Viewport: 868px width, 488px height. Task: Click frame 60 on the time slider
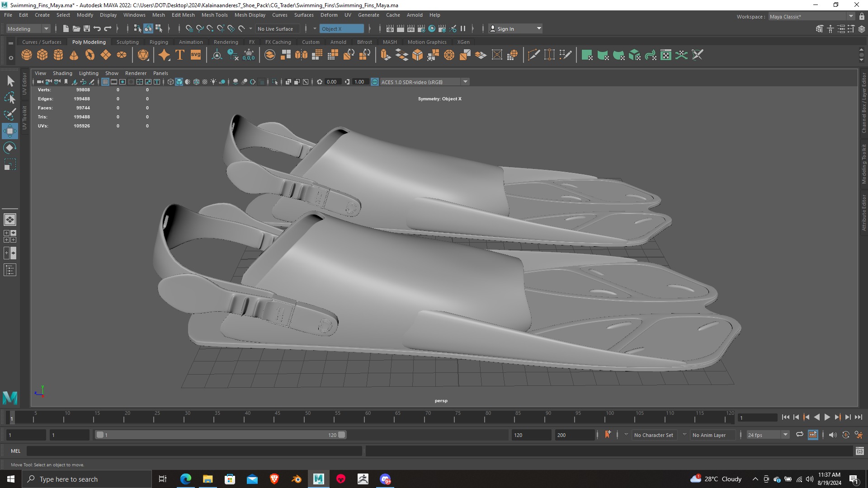click(x=368, y=417)
